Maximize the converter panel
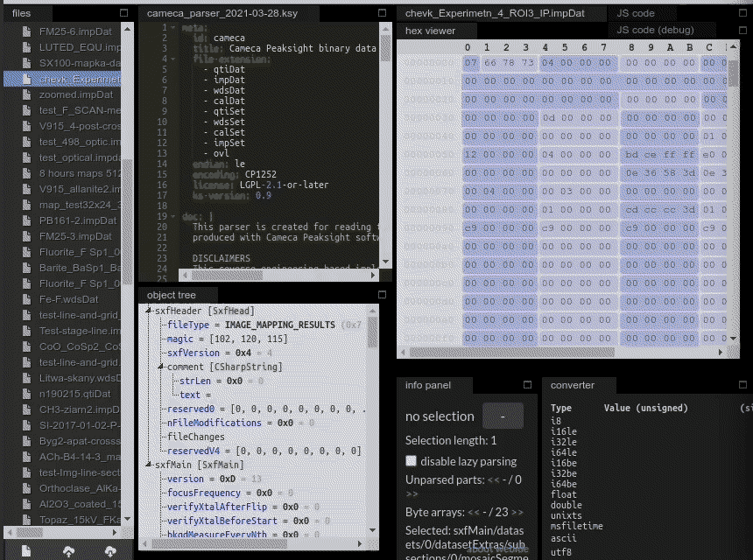 [x=745, y=385]
